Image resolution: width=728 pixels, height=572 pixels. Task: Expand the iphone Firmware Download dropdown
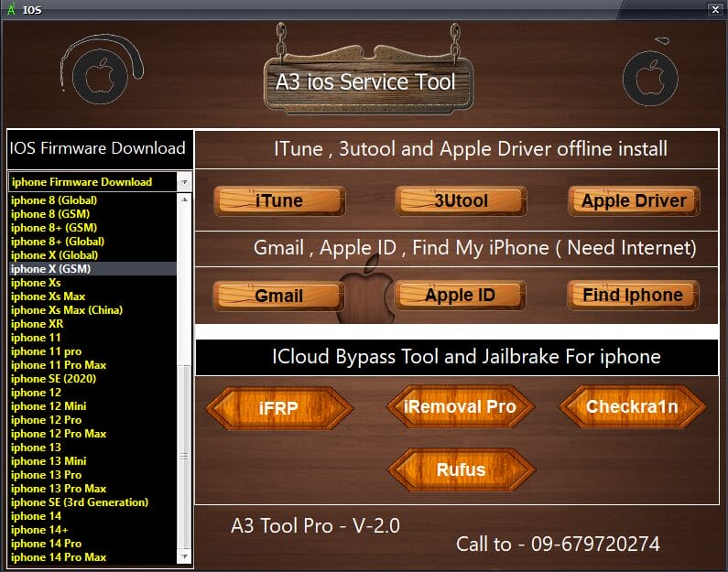pyautogui.click(x=185, y=182)
